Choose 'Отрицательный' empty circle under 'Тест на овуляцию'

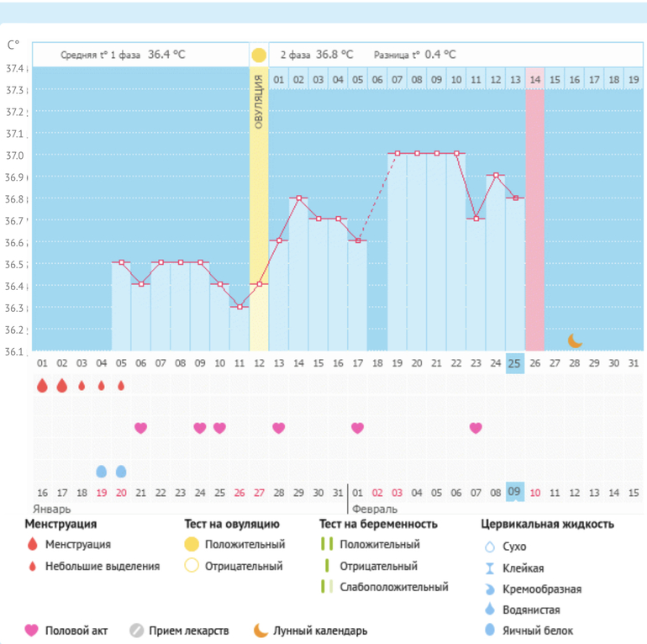pos(192,567)
